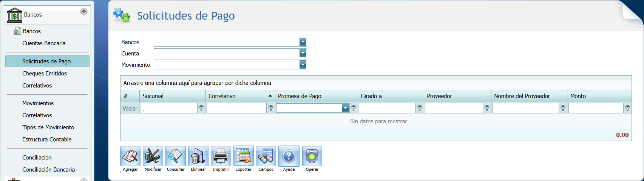Click the Monto column header
The width and height of the screenshot is (644, 181).
pyautogui.click(x=599, y=96)
